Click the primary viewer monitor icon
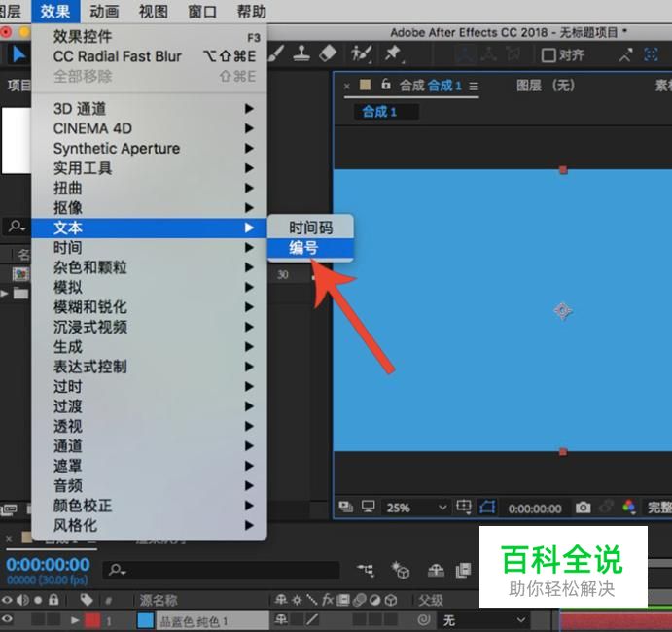This screenshot has height=632, width=672. (369, 507)
